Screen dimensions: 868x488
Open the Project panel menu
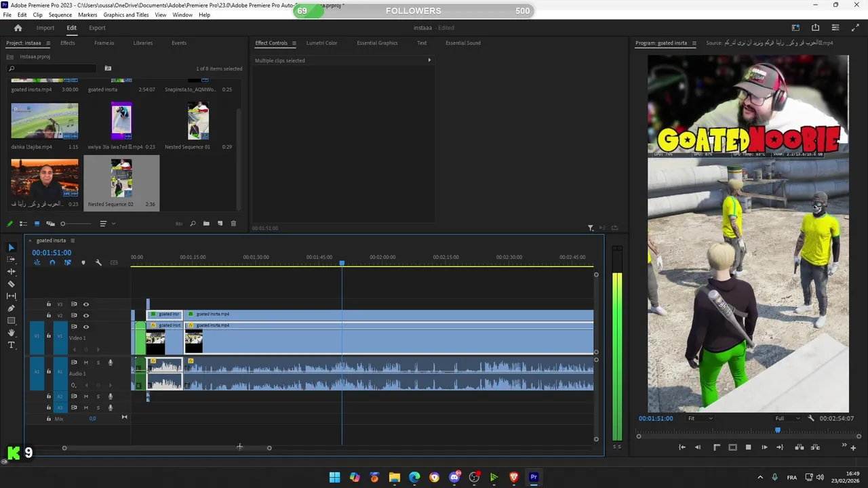point(47,43)
